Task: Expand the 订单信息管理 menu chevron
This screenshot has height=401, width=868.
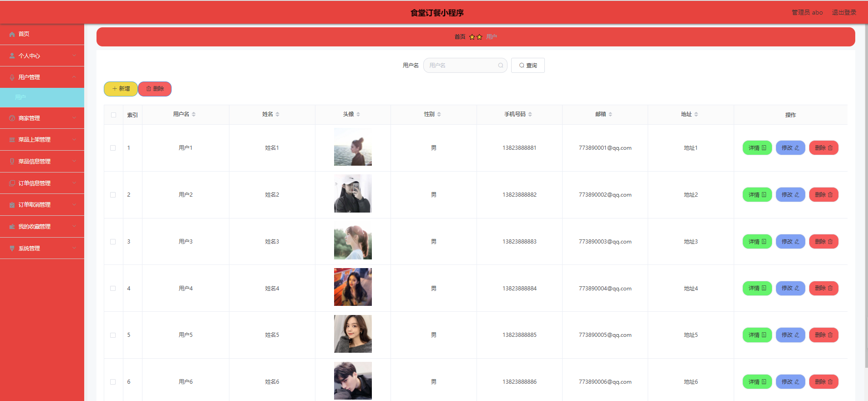Action: pyautogui.click(x=74, y=183)
